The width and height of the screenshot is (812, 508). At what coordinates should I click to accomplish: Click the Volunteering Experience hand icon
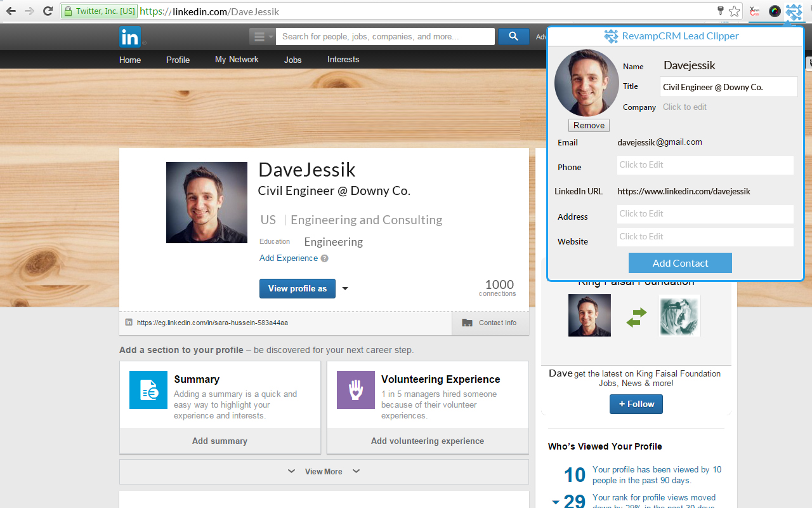tap(356, 390)
